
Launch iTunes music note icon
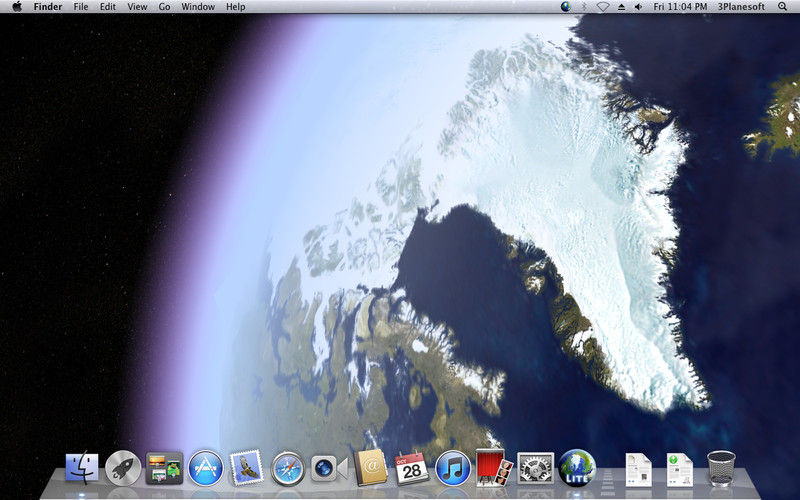pos(453,468)
